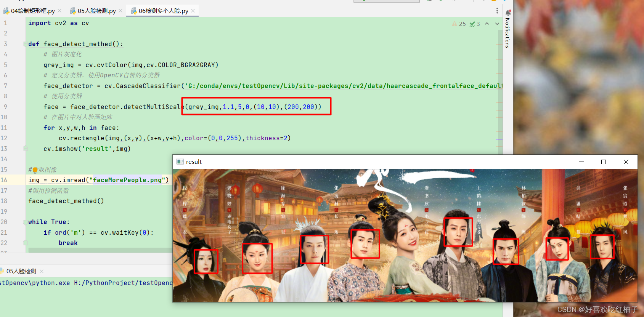Click detectMultiScale in line 9
This screenshot has height=317, width=644.
(x=154, y=107)
